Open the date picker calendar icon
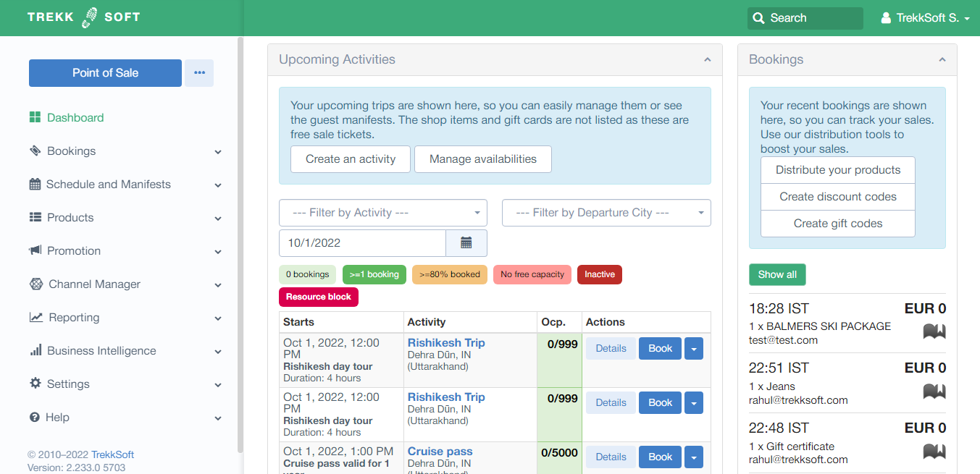This screenshot has height=474, width=980. point(466,243)
